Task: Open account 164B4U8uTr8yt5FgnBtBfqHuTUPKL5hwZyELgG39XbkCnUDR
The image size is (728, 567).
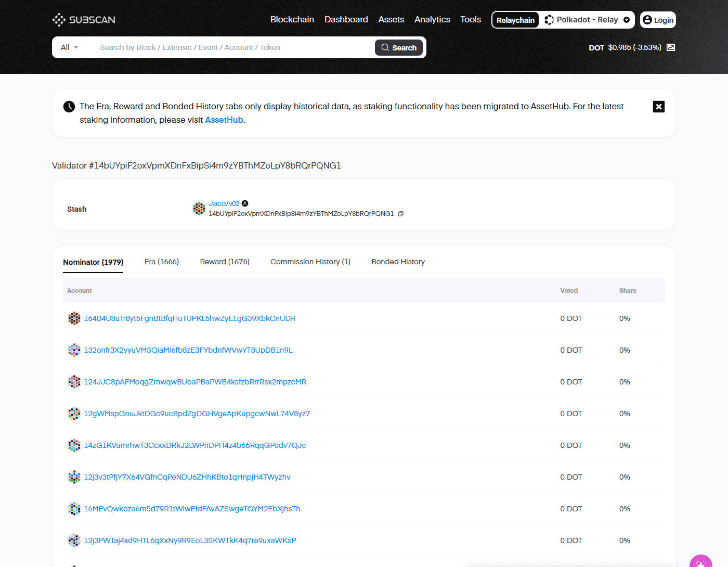Action: click(x=190, y=318)
